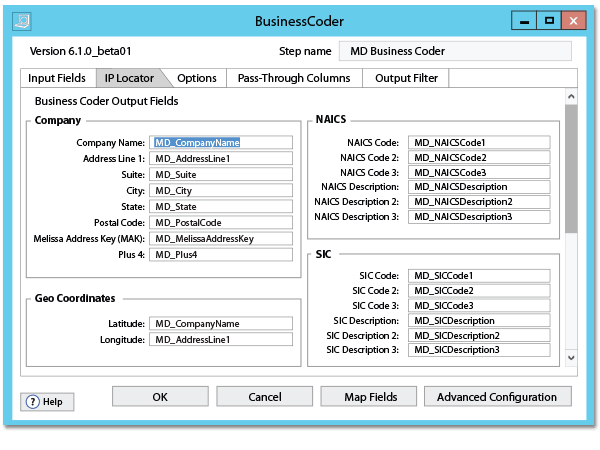Click the SIC Description 3 field
The image size is (600, 450).
click(x=479, y=350)
